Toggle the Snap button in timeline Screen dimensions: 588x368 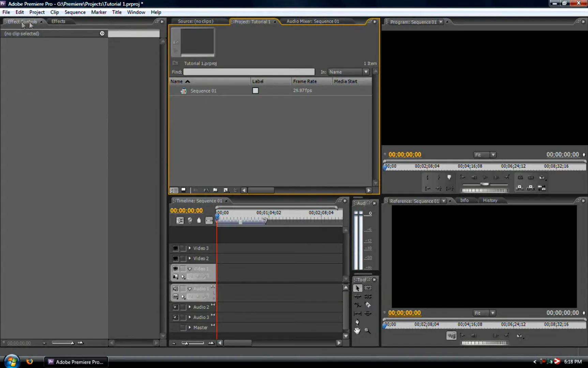pyautogui.click(x=180, y=220)
